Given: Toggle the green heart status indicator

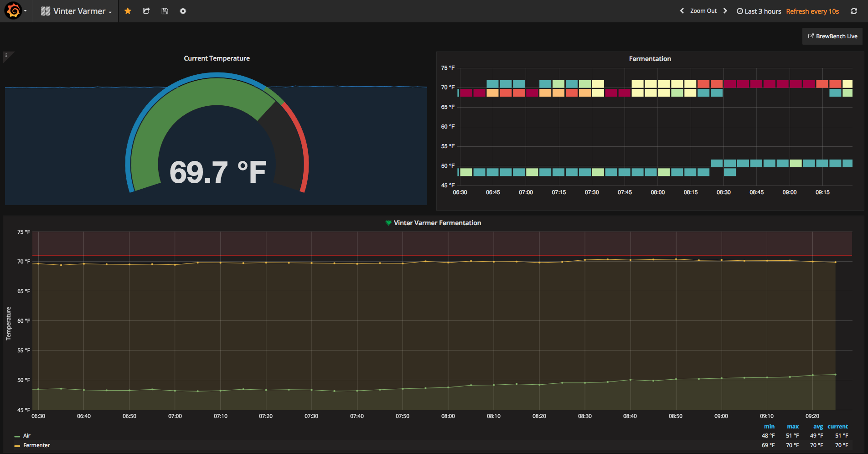Looking at the screenshot, I should tap(388, 223).
